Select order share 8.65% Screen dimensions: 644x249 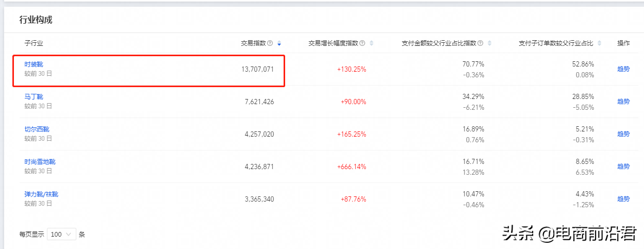click(x=585, y=162)
